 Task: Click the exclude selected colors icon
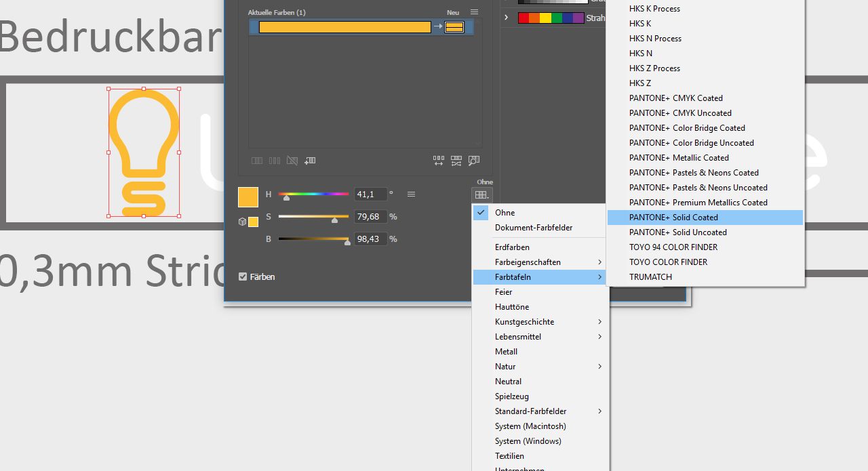tap(292, 161)
